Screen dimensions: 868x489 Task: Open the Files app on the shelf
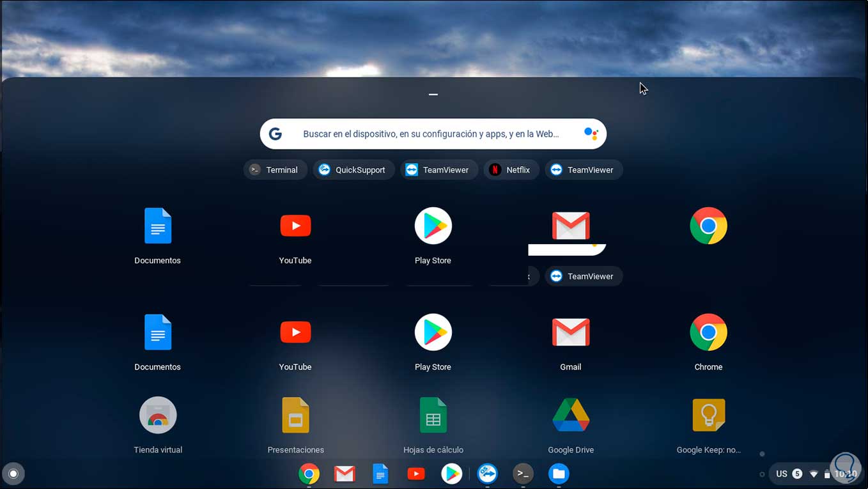559,474
